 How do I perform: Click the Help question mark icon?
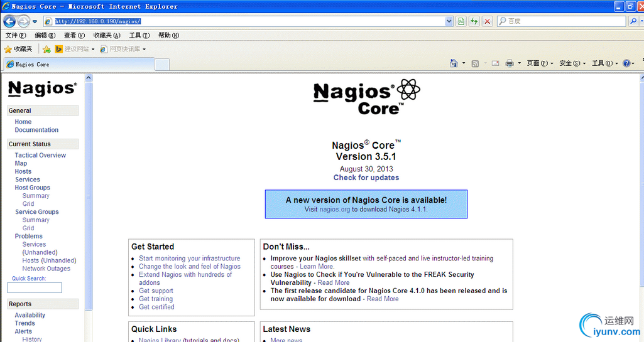(626, 63)
